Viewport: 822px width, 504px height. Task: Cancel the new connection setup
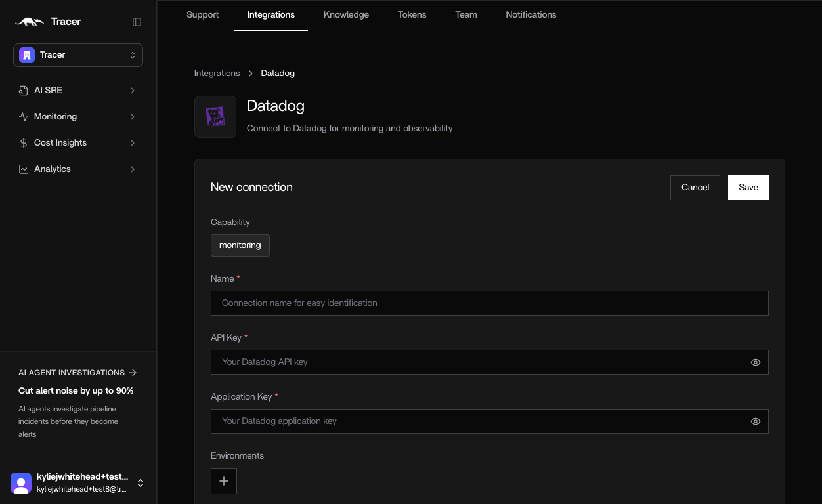pos(695,187)
